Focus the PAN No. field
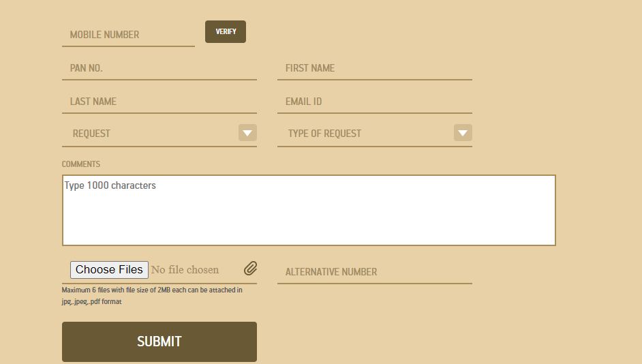 point(159,68)
